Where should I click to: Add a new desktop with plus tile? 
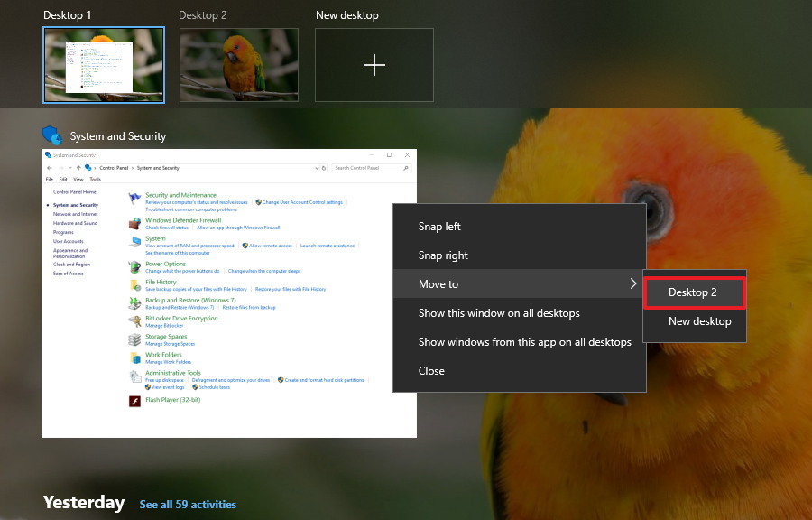[x=374, y=65]
